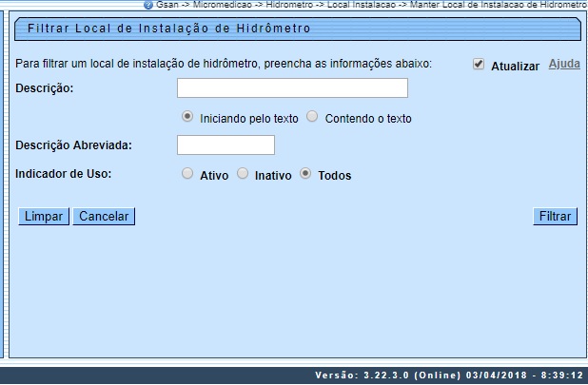Viewport: 588px width, 385px height.
Task: Click the breadcrumb path text starting with Gsan
Action: coord(372,5)
